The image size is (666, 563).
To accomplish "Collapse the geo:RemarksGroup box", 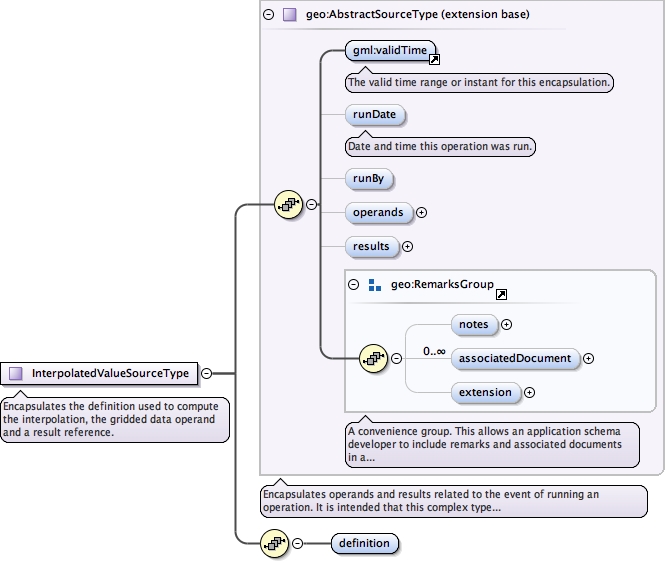I will click(x=354, y=285).
